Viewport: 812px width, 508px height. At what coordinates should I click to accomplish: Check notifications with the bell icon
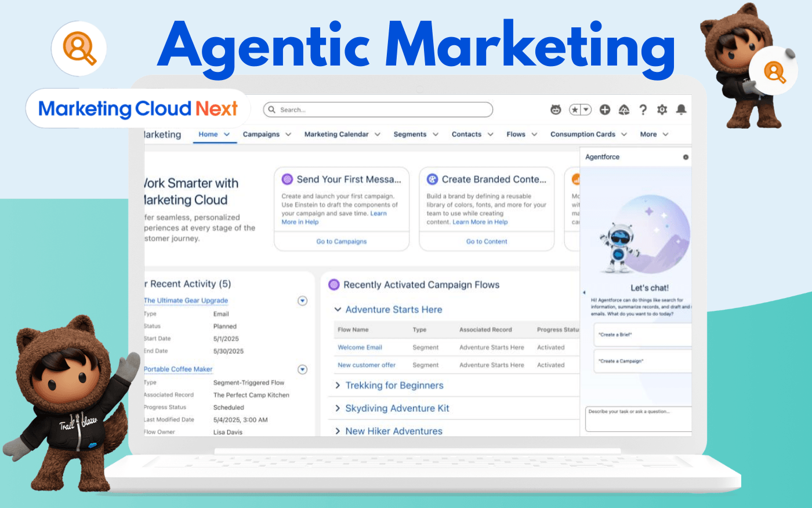point(681,109)
